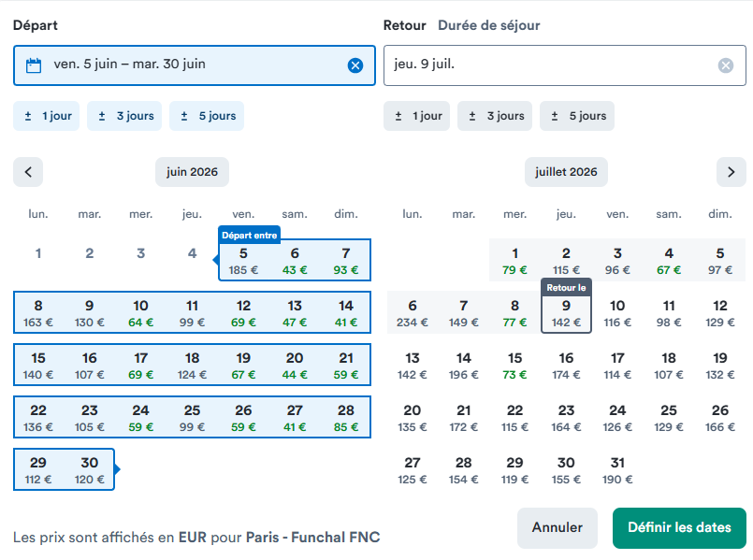This screenshot has width=753, height=560.
Task: Select 14 June priced at 41 €
Action: point(346,313)
